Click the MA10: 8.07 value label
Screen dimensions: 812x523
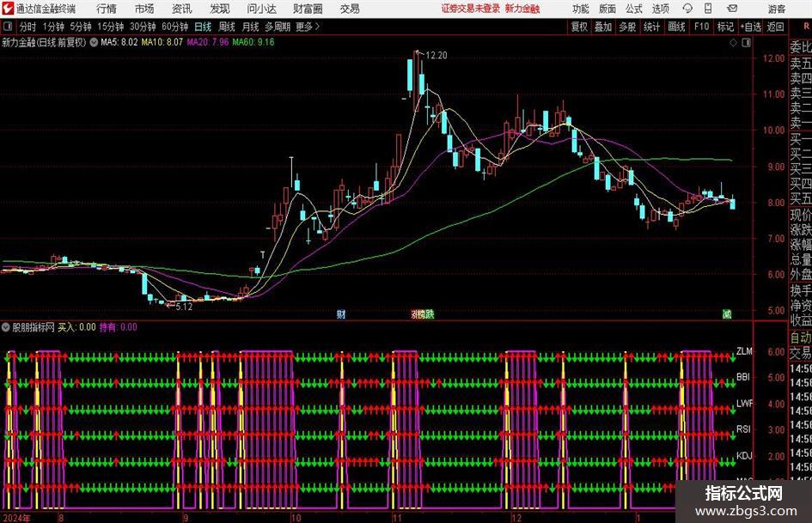[162, 42]
